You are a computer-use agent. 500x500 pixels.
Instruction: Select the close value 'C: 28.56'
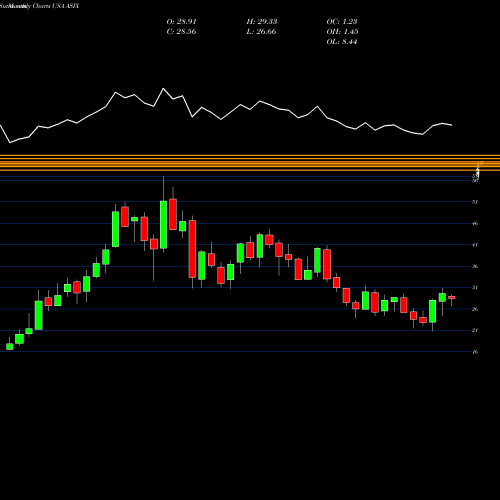[181, 32]
